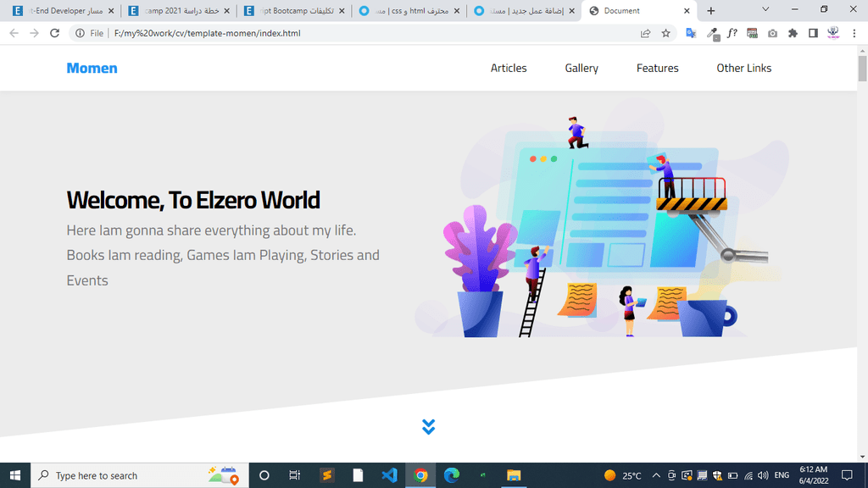Open a new browser tab

click(x=711, y=10)
